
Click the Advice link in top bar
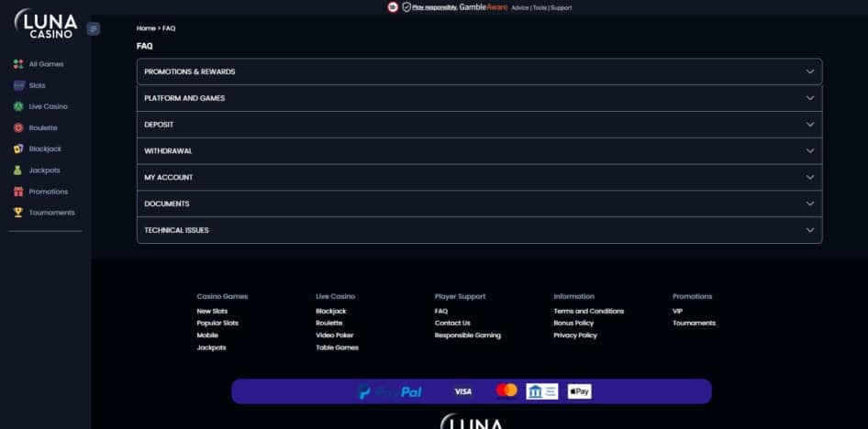tap(520, 7)
